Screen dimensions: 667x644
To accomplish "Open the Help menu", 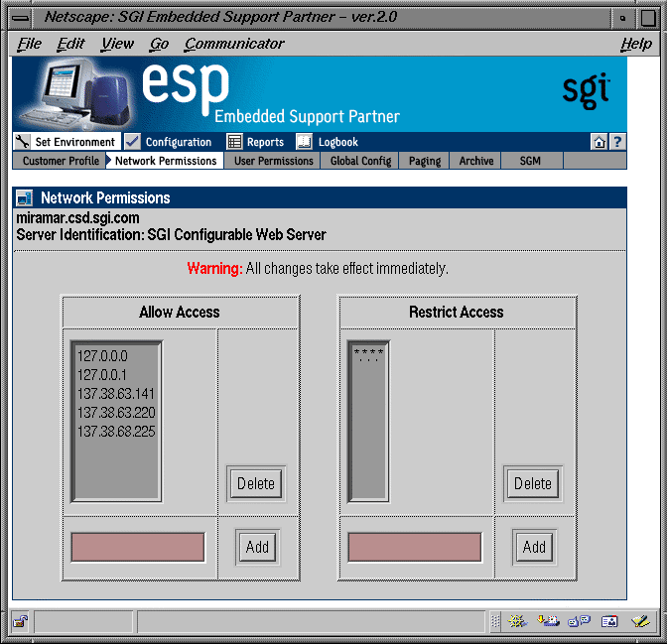I will point(636,44).
